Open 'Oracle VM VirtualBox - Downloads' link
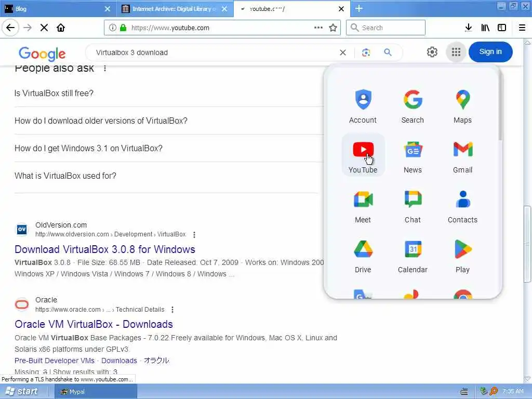 pyautogui.click(x=94, y=324)
